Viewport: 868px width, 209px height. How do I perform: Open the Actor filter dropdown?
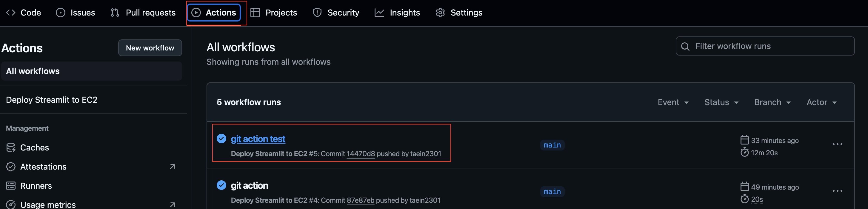click(821, 102)
